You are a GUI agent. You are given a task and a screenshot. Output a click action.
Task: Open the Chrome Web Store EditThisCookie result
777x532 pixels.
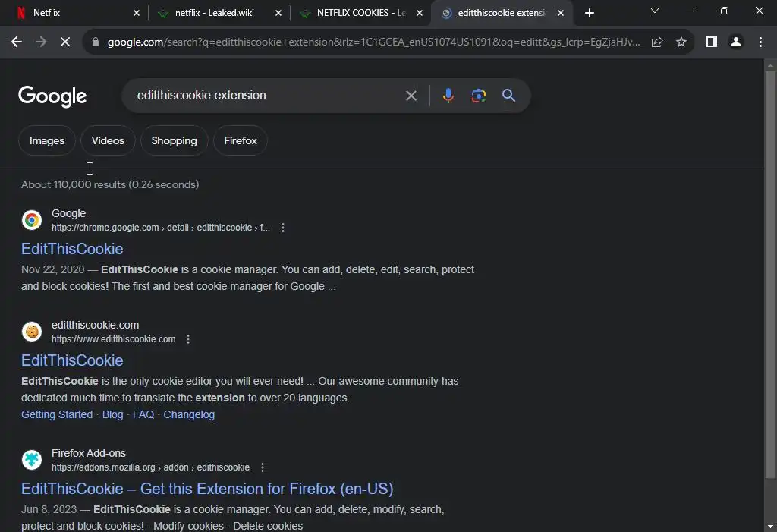[x=72, y=249]
